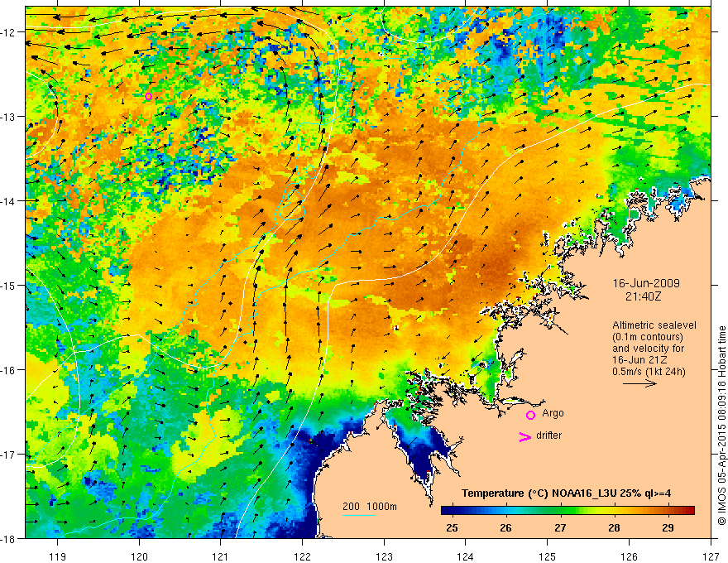The width and height of the screenshot is (728, 563).
Task: Click the 'Argo' legend label
Action: (x=553, y=413)
